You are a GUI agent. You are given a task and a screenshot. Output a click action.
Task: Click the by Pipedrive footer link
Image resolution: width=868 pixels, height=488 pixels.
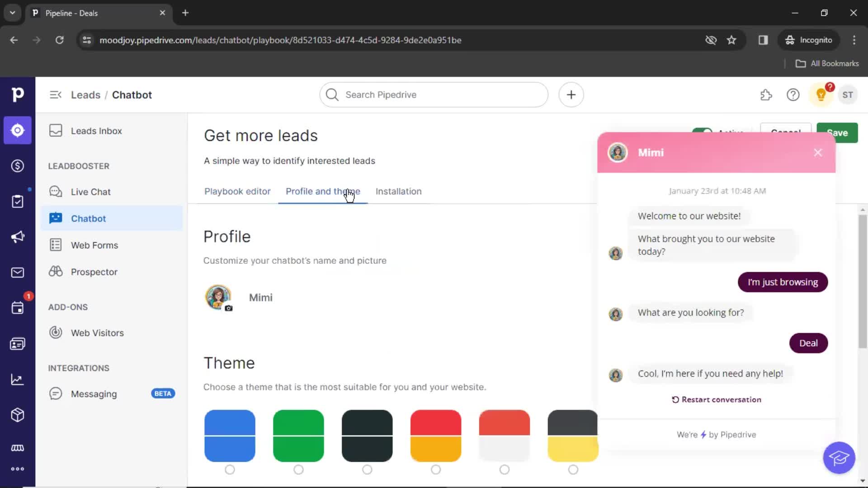[x=716, y=435]
